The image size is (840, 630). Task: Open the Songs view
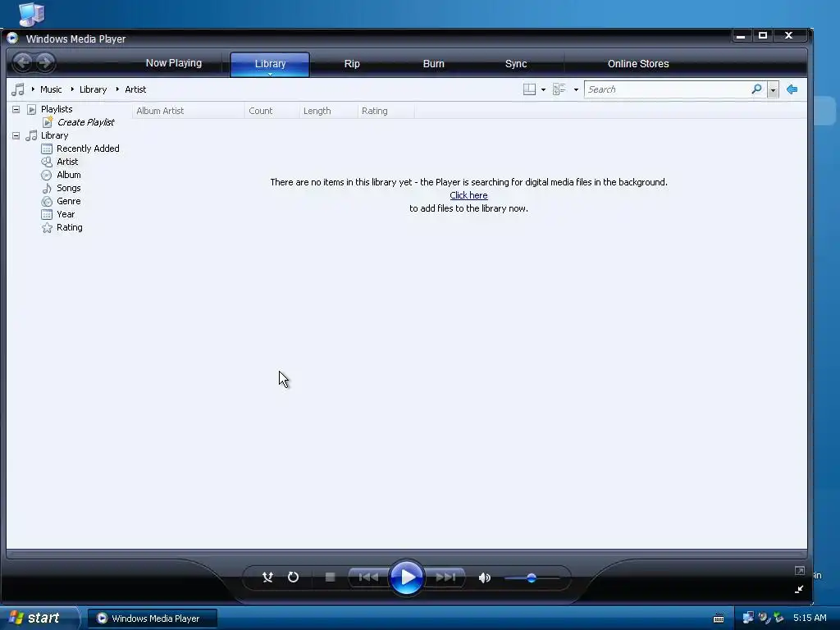(69, 188)
